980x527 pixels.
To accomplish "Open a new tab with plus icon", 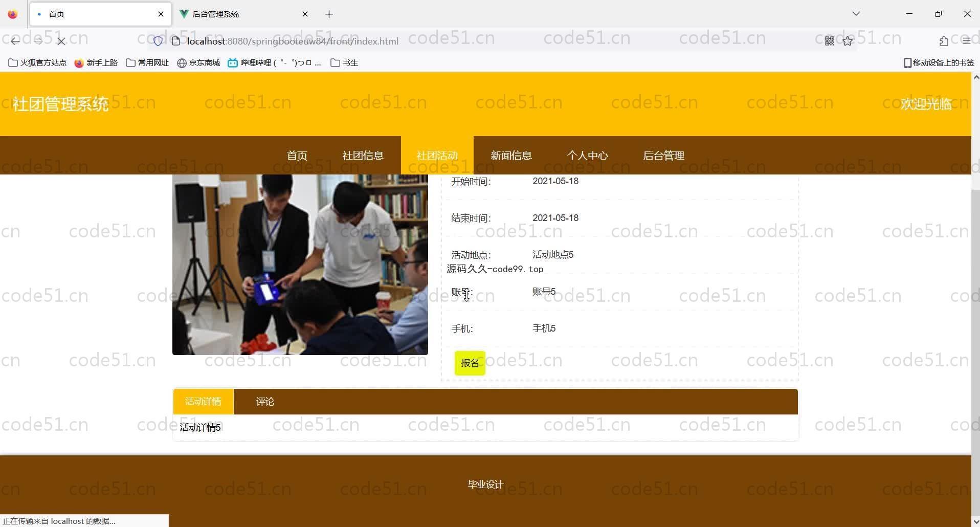I will [329, 14].
